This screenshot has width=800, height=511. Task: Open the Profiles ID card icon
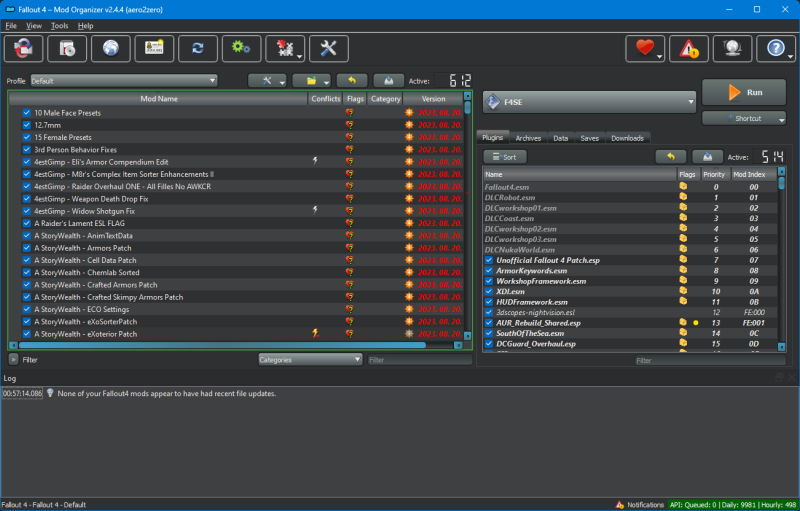154,48
